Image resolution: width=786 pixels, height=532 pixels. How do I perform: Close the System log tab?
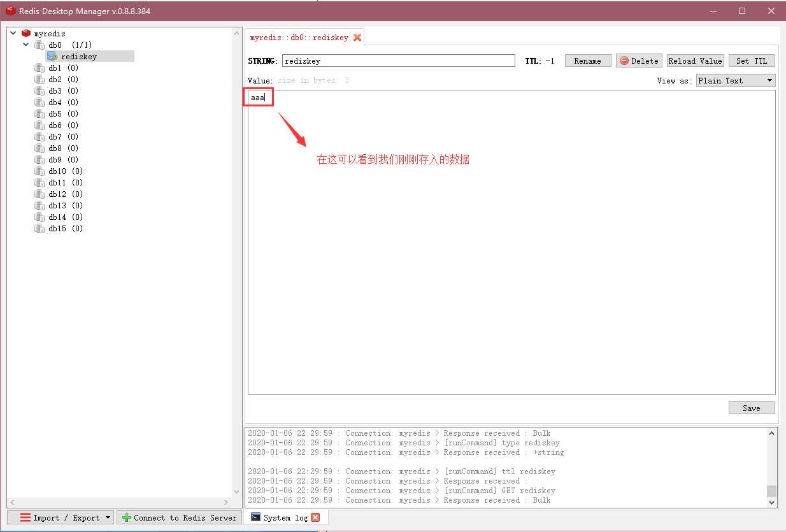click(315, 517)
